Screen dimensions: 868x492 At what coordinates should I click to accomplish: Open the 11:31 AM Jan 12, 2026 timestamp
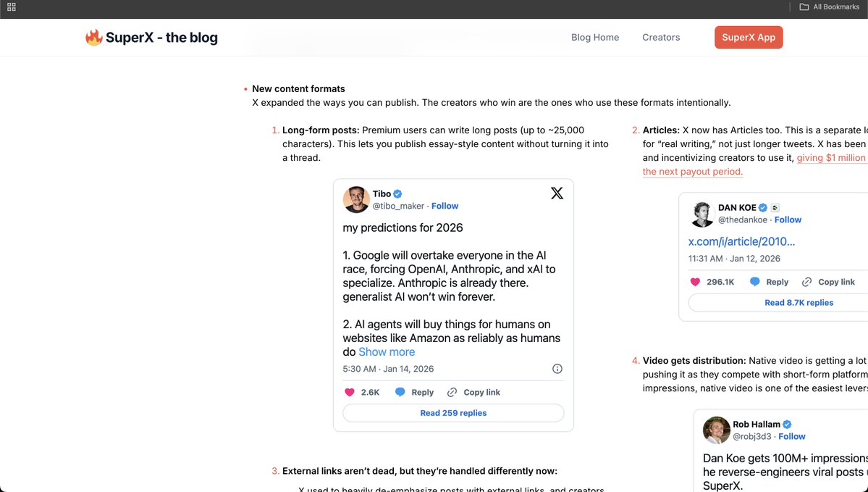tap(734, 259)
